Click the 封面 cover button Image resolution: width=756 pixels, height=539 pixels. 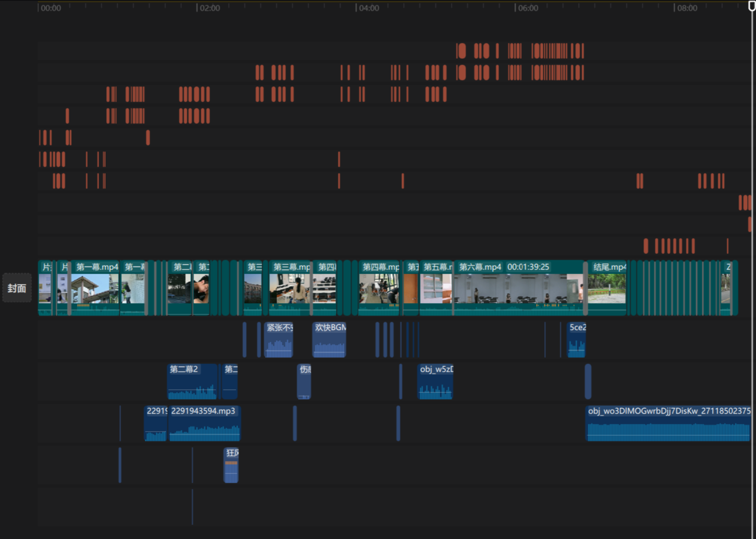click(x=17, y=288)
